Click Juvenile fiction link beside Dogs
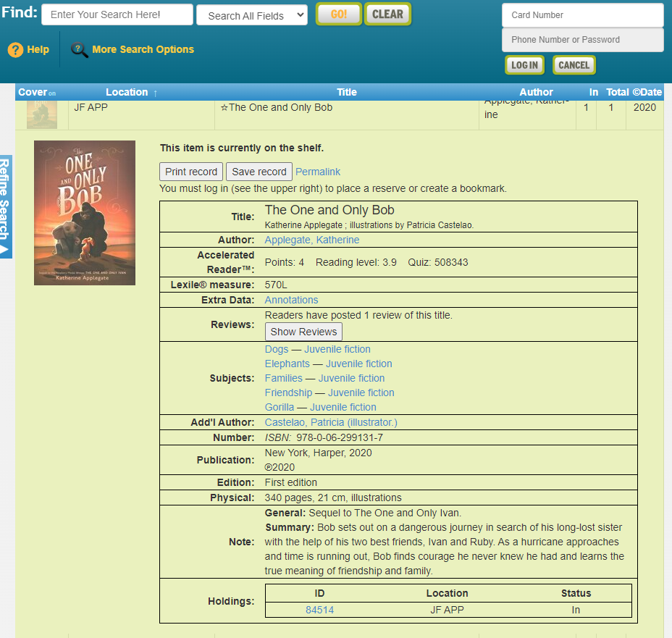 tap(337, 349)
